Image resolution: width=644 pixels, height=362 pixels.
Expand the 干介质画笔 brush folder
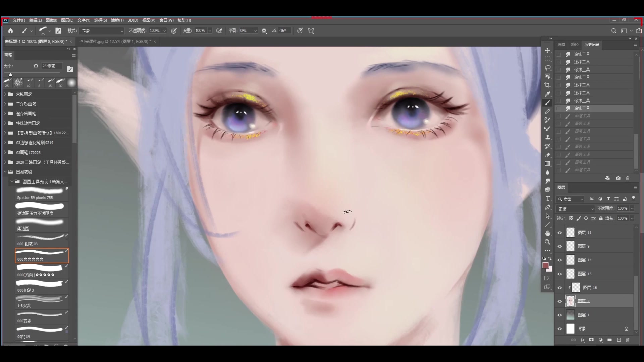tap(5, 104)
